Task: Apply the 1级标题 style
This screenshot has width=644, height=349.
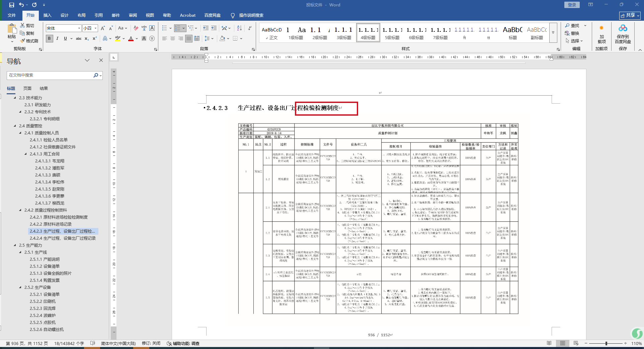Action: (296, 33)
